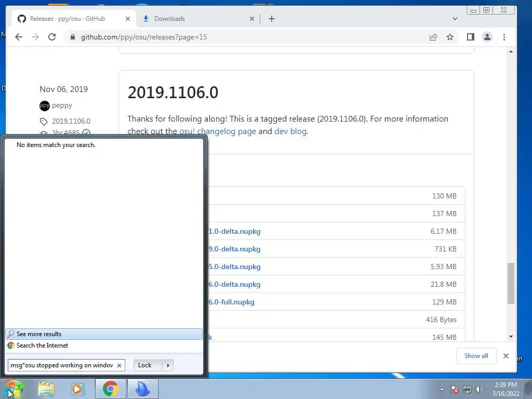Screen dimensions: 532x399
Task: Select Search the Internet in Start menu
Action: 104,345
